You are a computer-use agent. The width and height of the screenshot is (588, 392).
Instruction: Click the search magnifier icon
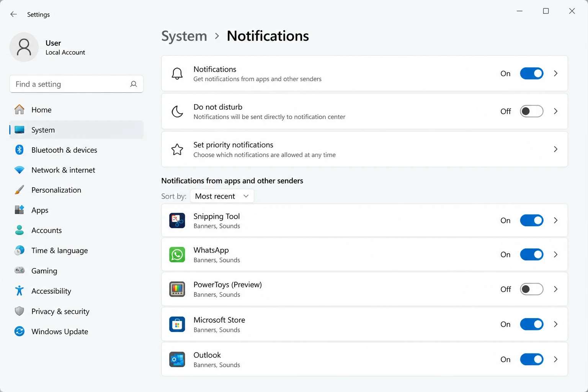(134, 84)
